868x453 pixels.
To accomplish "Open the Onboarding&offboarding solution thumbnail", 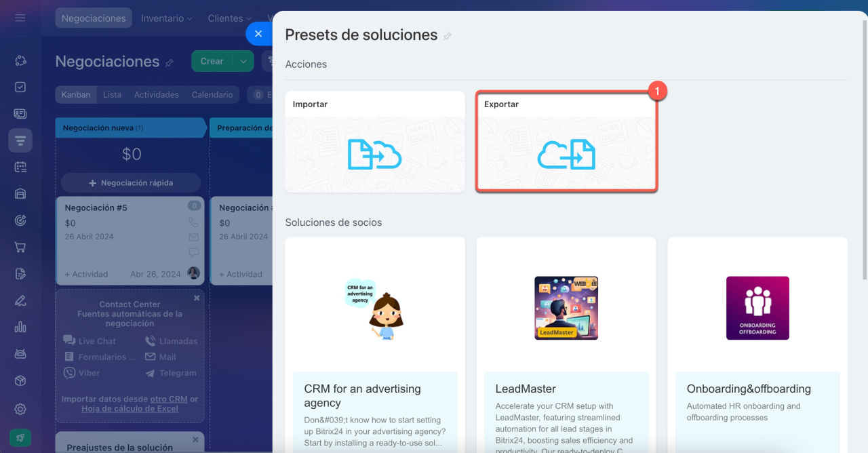I will (757, 308).
